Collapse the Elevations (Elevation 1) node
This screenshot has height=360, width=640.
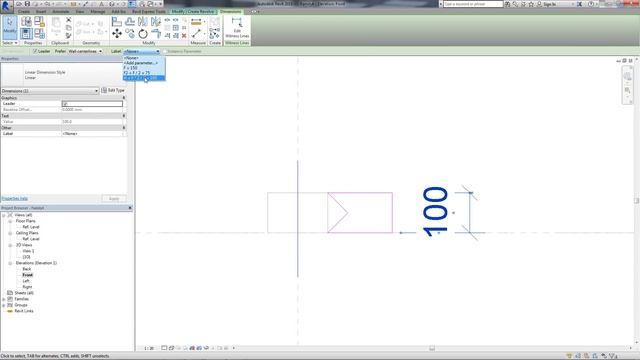tap(10, 263)
